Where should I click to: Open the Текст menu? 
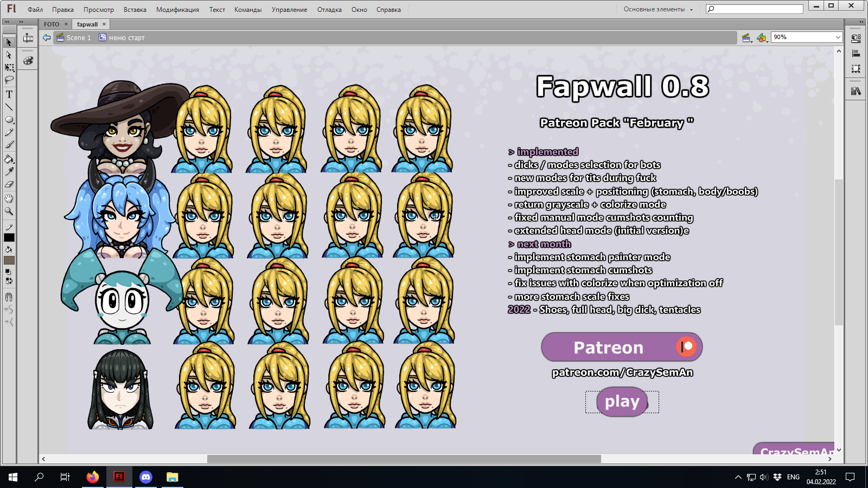217,10
